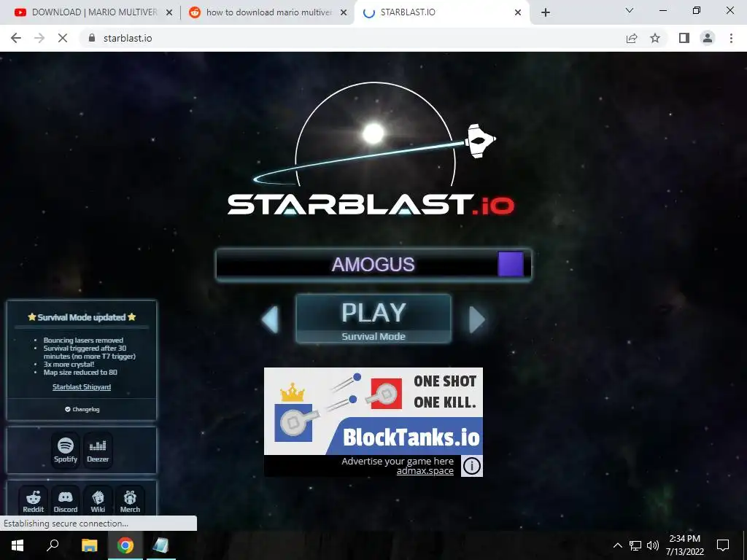This screenshot has height=560, width=747.
Task: Go back to previous page
Action: (x=16, y=38)
